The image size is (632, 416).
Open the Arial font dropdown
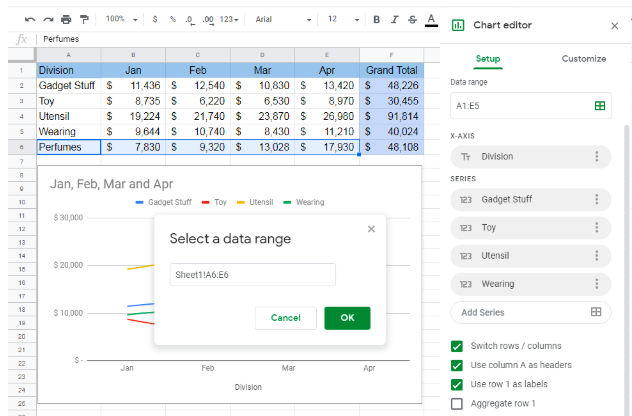tap(283, 19)
